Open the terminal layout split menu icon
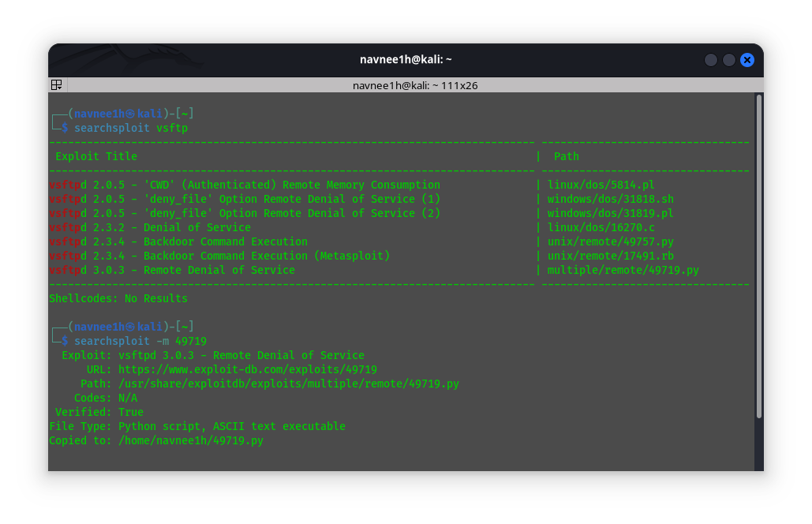The width and height of the screenshot is (812, 524). [x=57, y=85]
